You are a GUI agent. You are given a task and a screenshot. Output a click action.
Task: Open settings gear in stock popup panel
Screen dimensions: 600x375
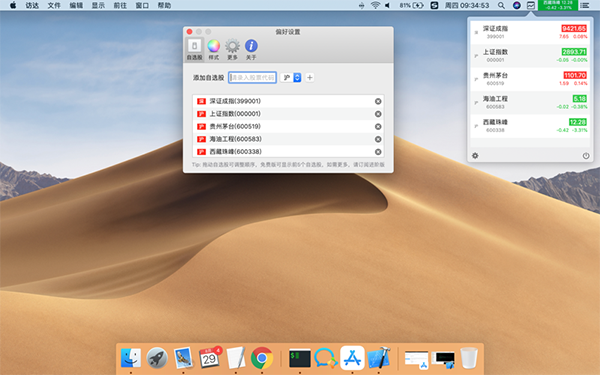[x=475, y=155]
